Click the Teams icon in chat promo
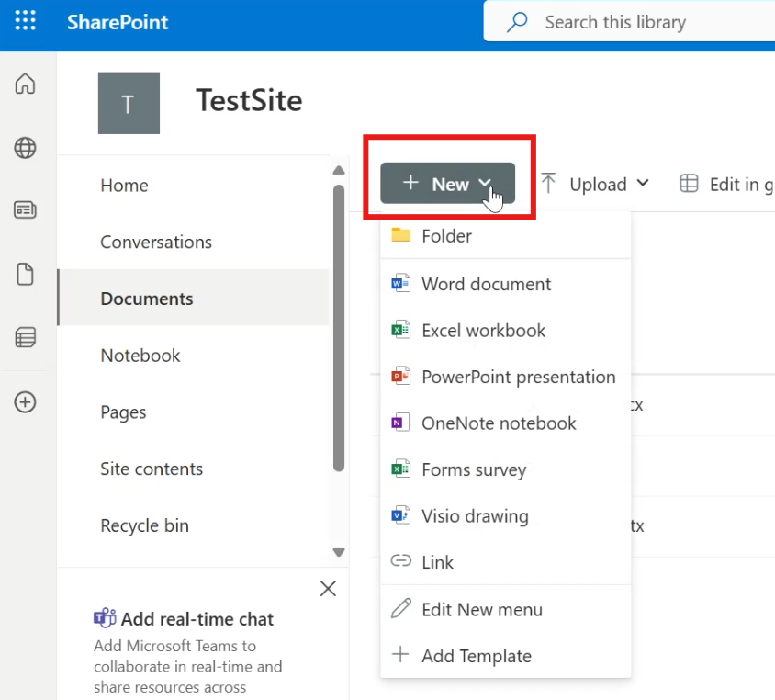Viewport: 775px width, 700px height. tap(105, 617)
